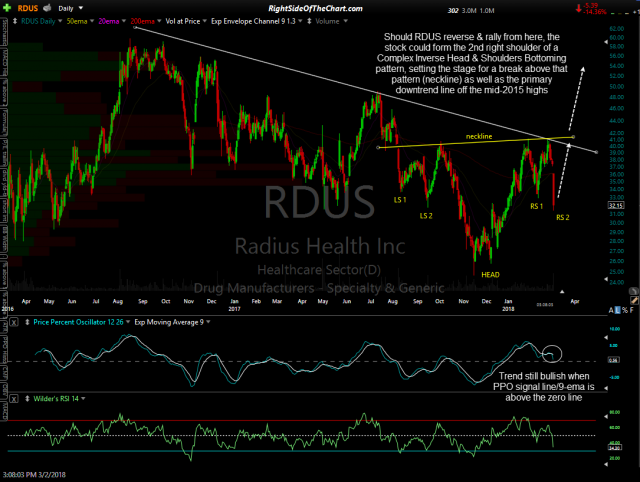Click the RightSideOfTheChart.com title

click(x=315, y=8)
